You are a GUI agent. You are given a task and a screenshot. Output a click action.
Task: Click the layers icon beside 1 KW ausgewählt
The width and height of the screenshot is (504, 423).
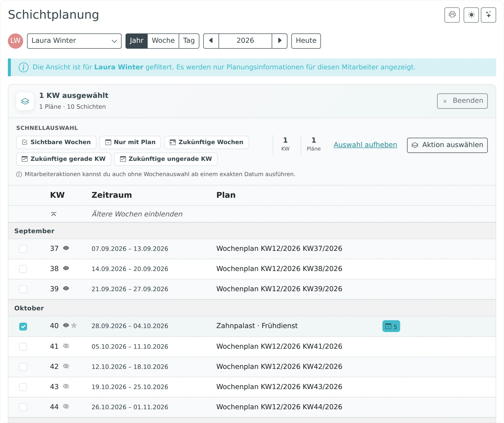tap(25, 101)
